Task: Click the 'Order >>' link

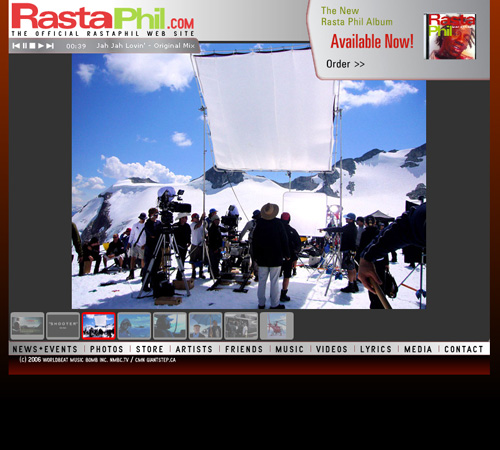Action: tap(345, 64)
